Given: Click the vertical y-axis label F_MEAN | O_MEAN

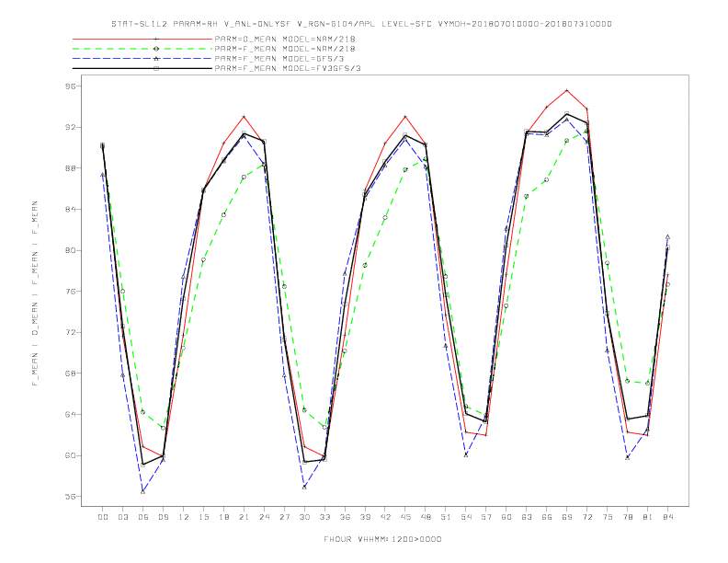Looking at the screenshot, I should [x=35, y=293].
